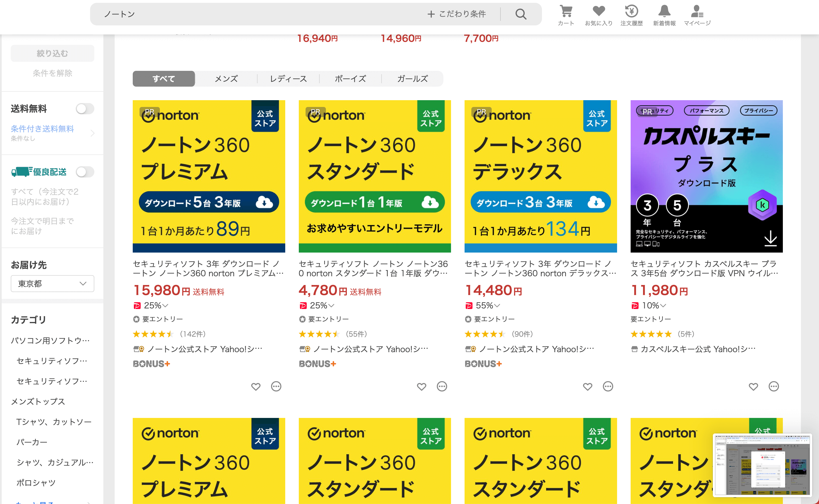Favorite the Norton Deluxe 14,480円 item
The width and height of the screenshot is (819, 504).
click(x=587, y=386)
